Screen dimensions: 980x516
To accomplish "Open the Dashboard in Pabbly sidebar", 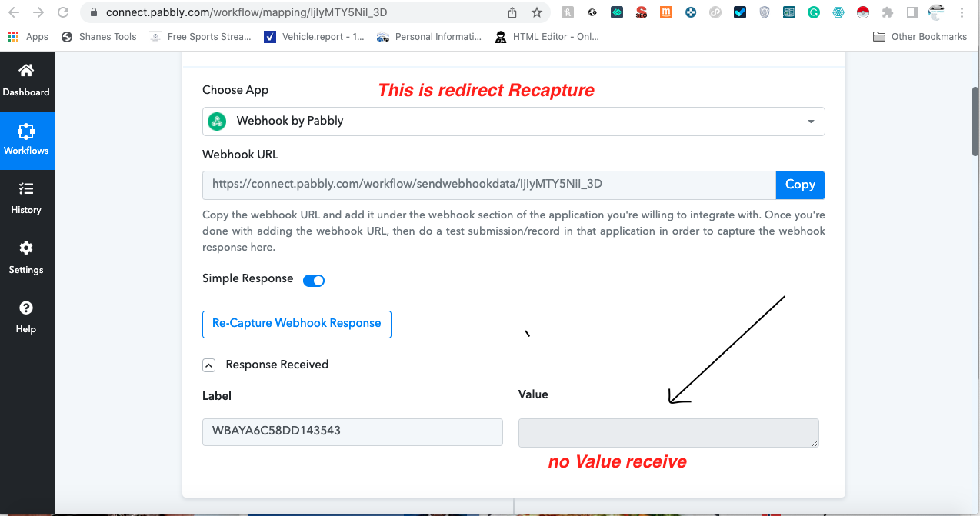I will click(26, 81).
